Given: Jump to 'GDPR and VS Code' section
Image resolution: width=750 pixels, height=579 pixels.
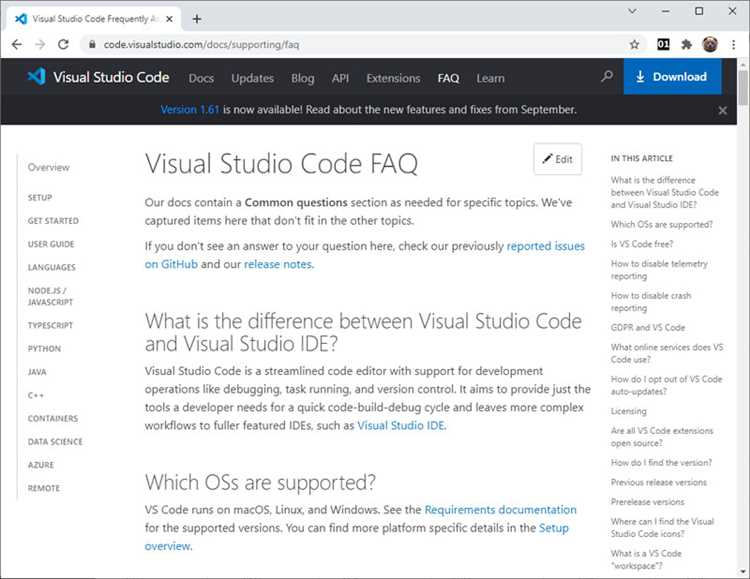Looking at the screenshot, I should (x=648, y=327).
